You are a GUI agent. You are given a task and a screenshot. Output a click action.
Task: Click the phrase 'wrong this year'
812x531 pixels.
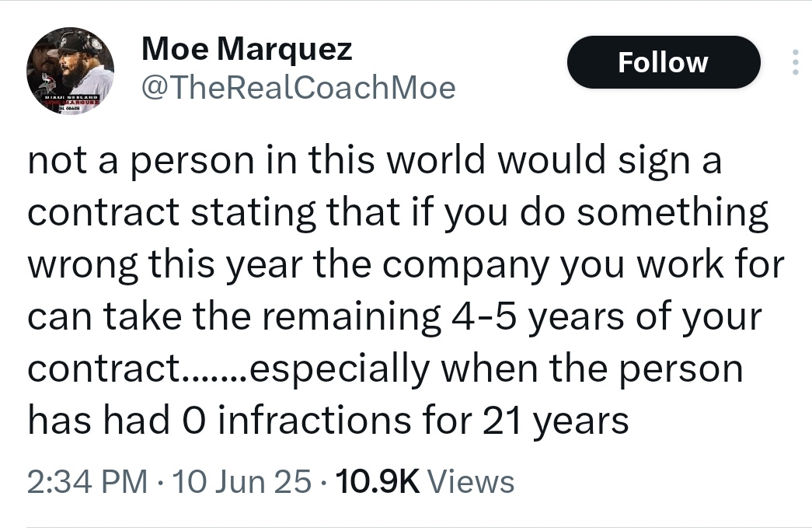tap(165, 264)
